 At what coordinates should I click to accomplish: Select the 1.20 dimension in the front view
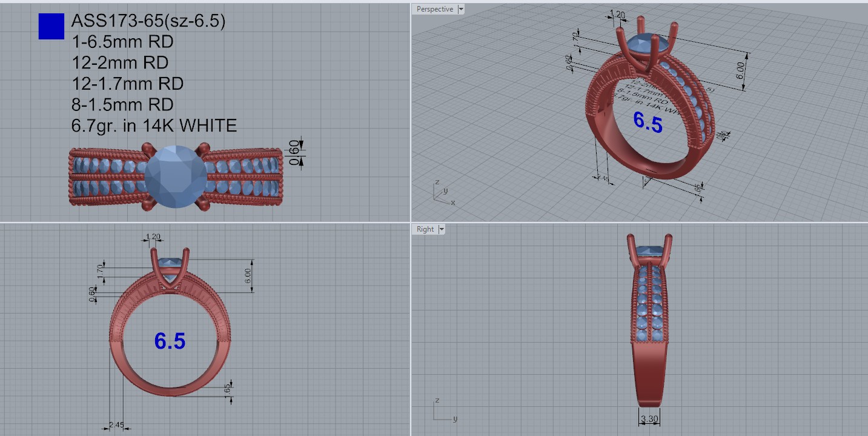click(153, 236)
